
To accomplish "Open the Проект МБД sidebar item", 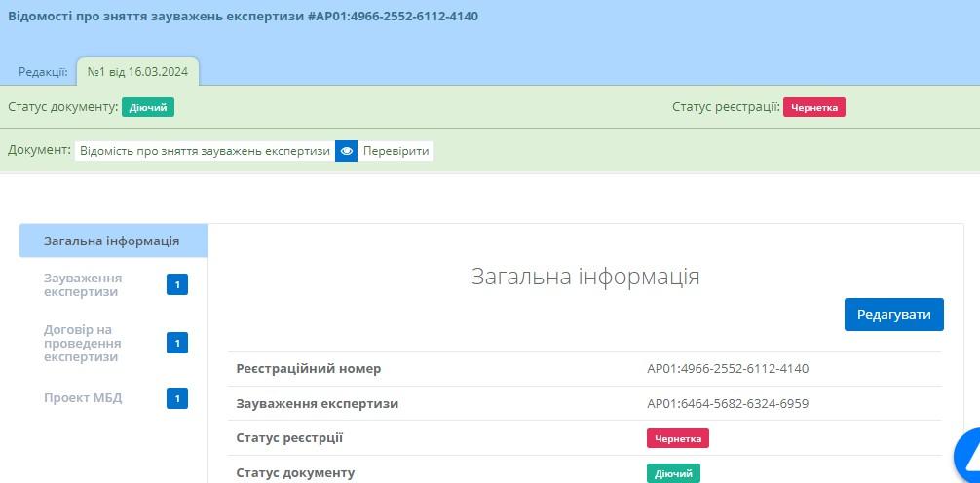I will click(83, 397).
